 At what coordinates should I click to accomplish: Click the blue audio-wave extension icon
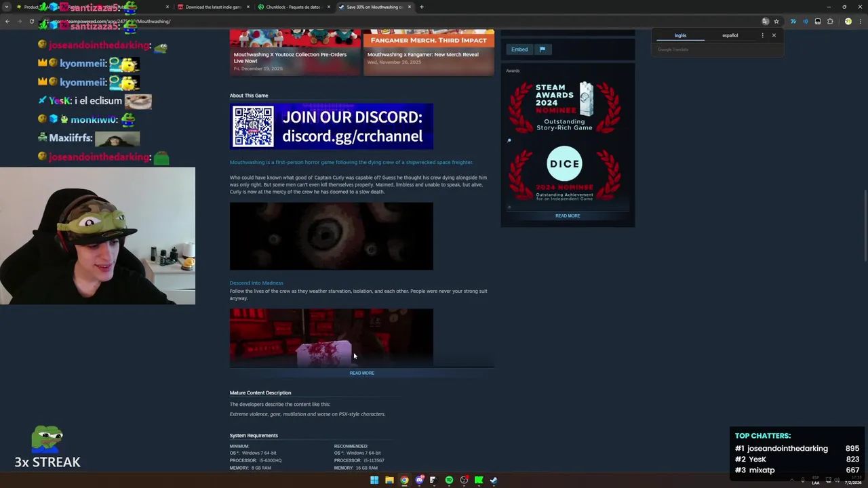point(806,21)
